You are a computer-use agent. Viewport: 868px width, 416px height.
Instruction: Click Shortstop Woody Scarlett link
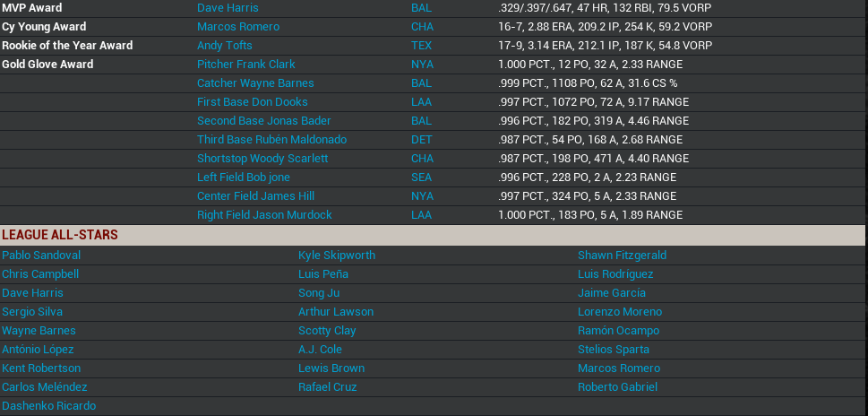pos(262,159)
